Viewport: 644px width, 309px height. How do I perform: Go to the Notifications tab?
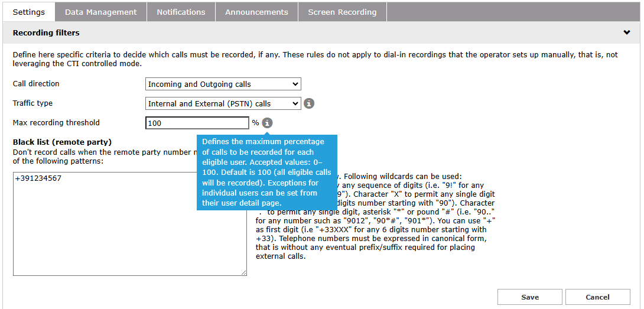[181, 12]
